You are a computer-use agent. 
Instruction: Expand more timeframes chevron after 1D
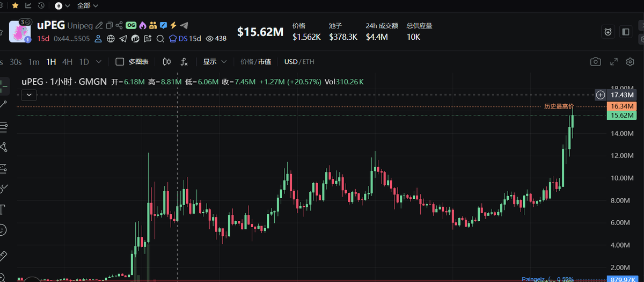click(x=99, y=62)
